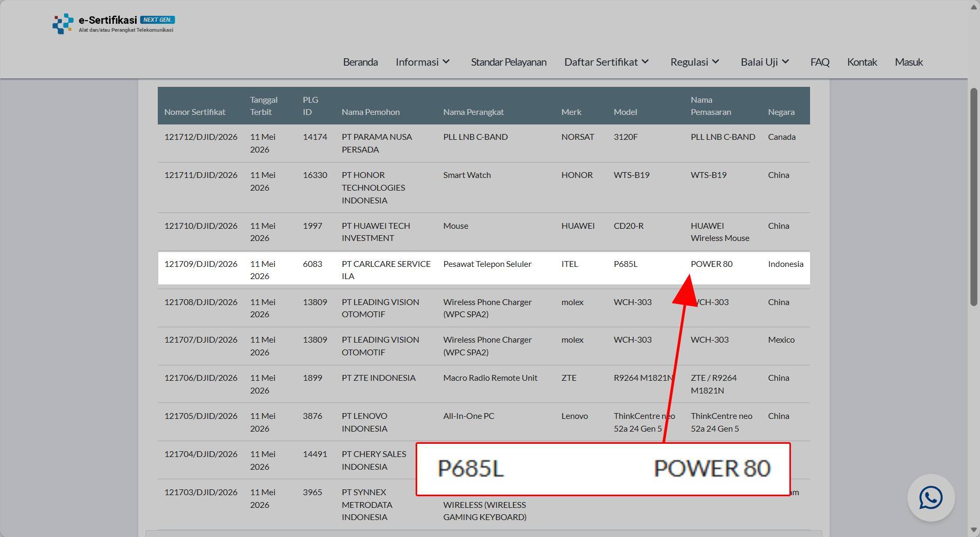
Task: Select certificate 121707/DJID/2026
Action: point(201,339)
